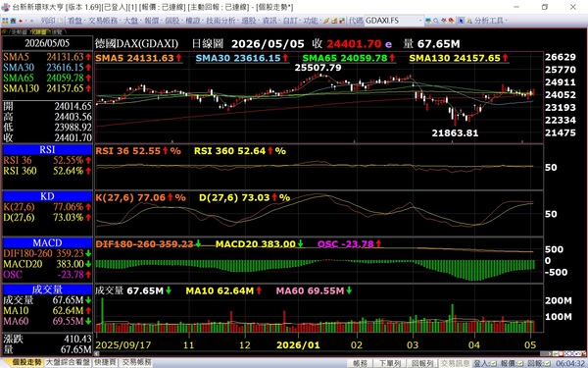This screenshot has width=588, height=368.
Task: Click the GDAXI.FS code input field
Action: [x=391, y=21]
